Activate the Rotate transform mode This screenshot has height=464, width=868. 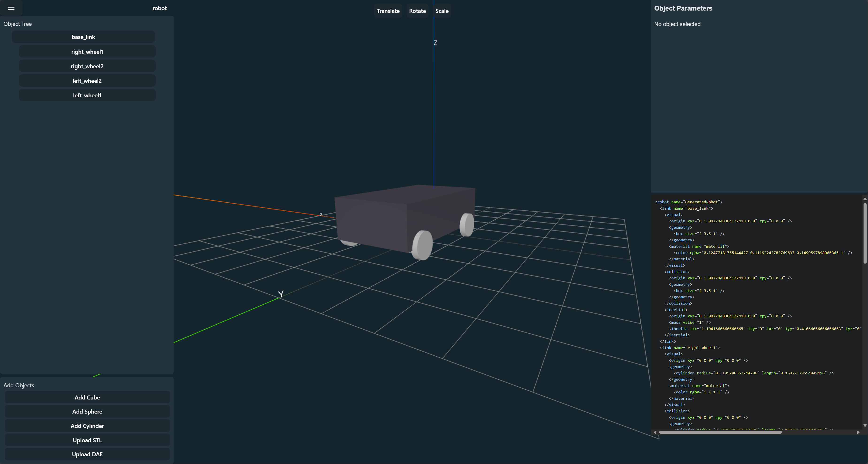[x=417, y=11]
